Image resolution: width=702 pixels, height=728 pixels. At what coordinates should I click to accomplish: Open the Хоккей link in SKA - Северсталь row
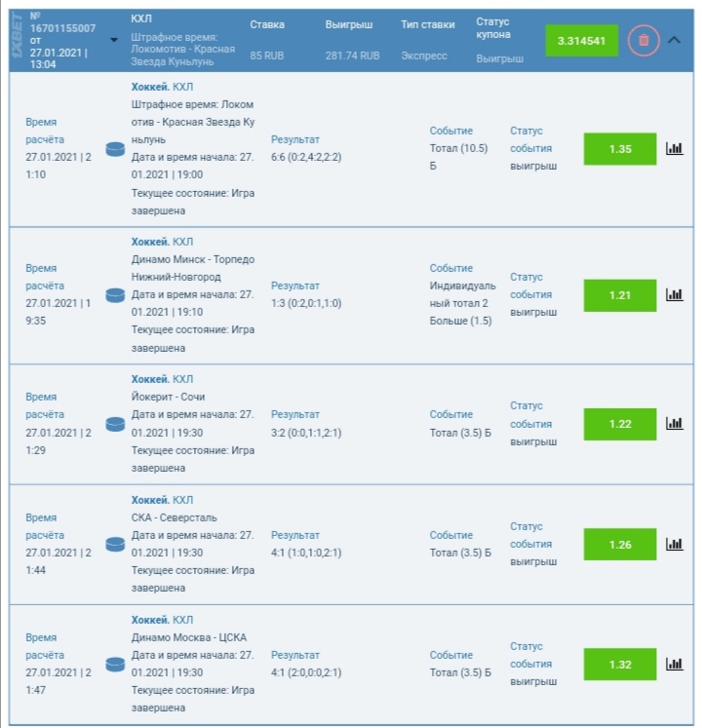point(149,500)
